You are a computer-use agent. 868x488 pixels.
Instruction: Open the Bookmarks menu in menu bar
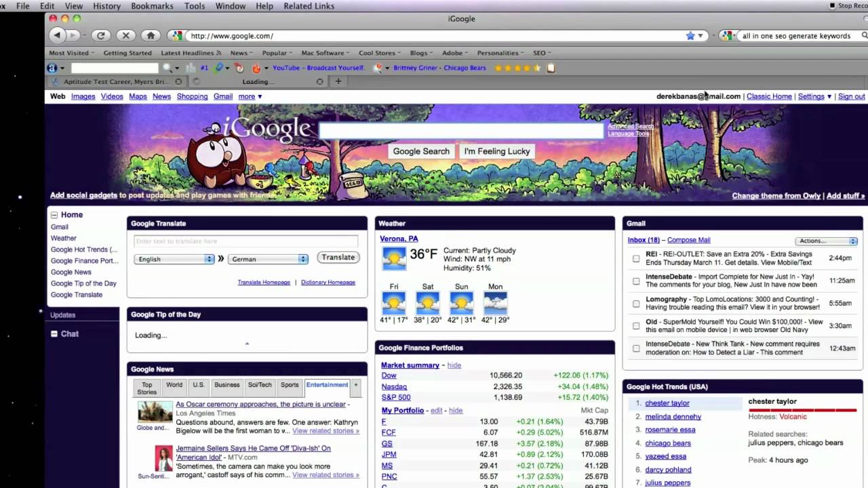(153, 6)
